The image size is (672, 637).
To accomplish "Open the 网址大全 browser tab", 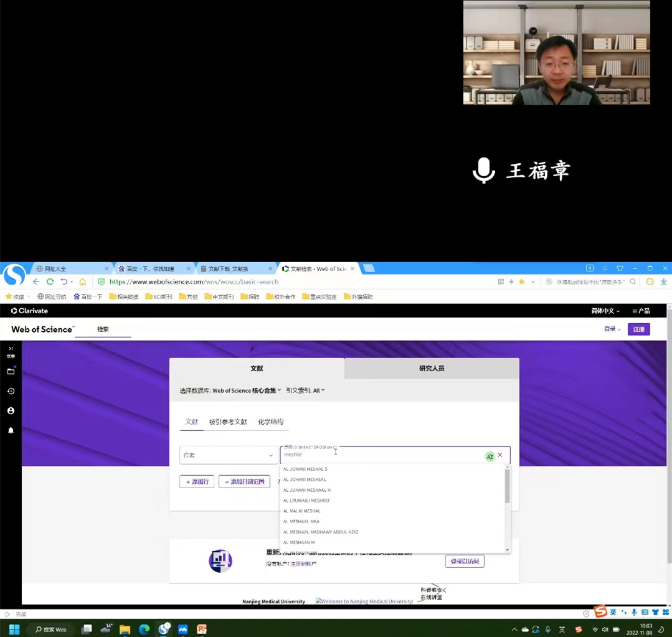I will coord(72,268).
